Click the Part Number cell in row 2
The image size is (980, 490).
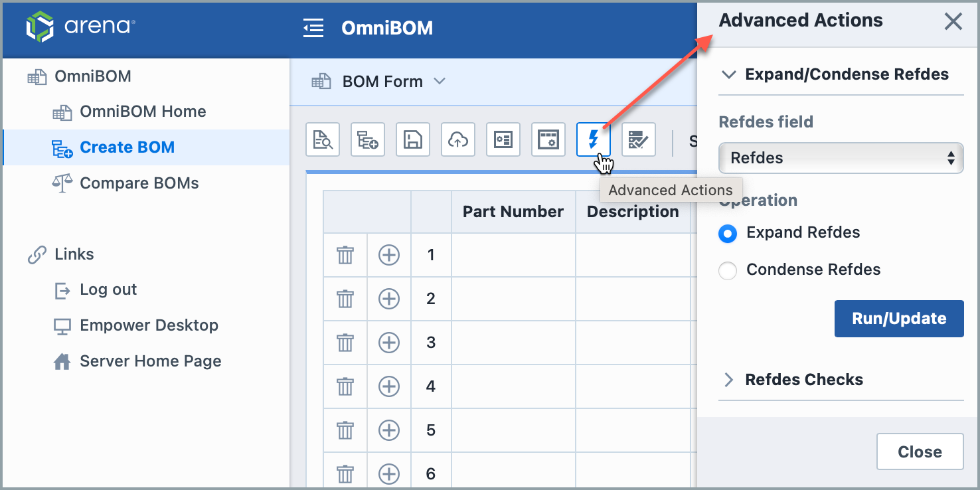coord(513,299)
